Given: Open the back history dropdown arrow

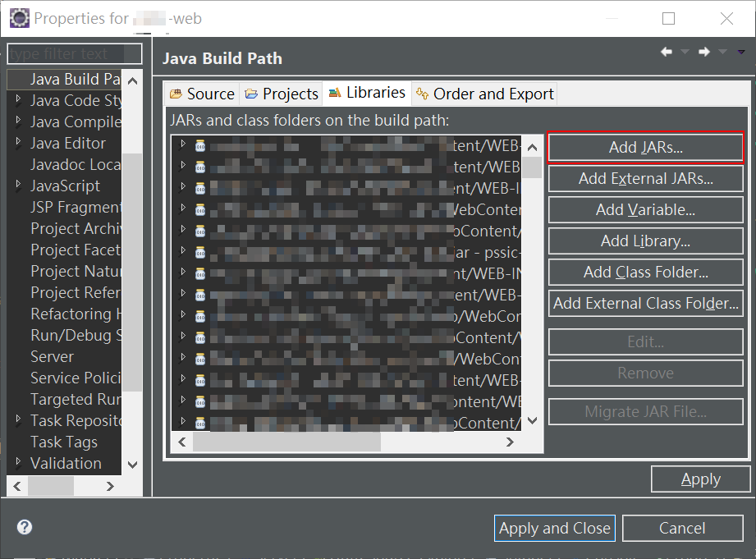Looking at the screenshot, I should [685, 52].
